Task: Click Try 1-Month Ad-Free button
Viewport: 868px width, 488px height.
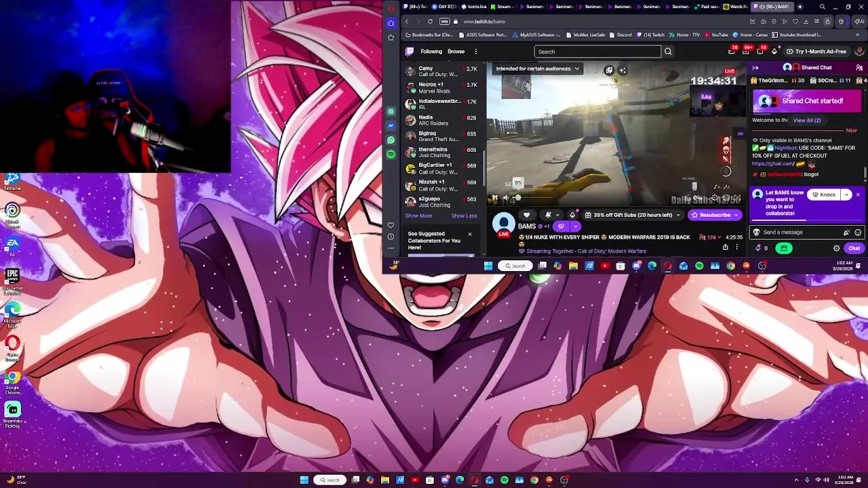Action: pos(816,52)
